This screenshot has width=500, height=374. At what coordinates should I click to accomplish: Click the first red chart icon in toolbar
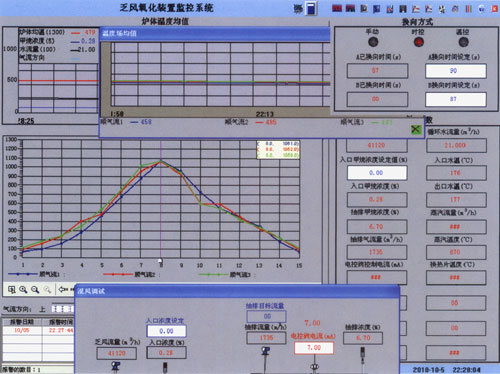pos(337,8)
